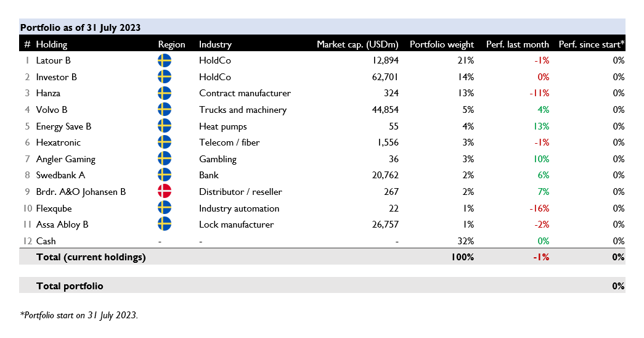Click the Brdr. A&O Johansen B holding name
The width and height of the screenshot is (644, 338).
81,192
